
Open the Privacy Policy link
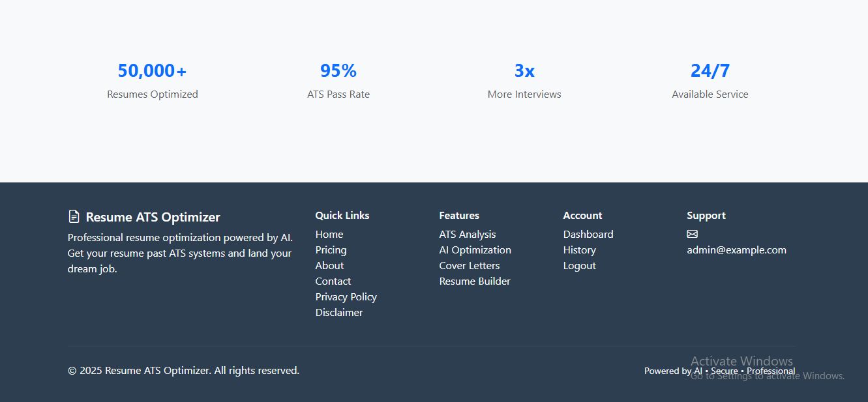click(x=346, y=296)
